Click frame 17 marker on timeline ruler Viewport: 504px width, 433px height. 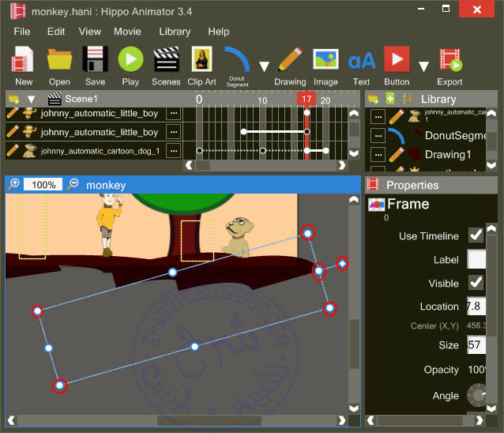coord(307,99)
